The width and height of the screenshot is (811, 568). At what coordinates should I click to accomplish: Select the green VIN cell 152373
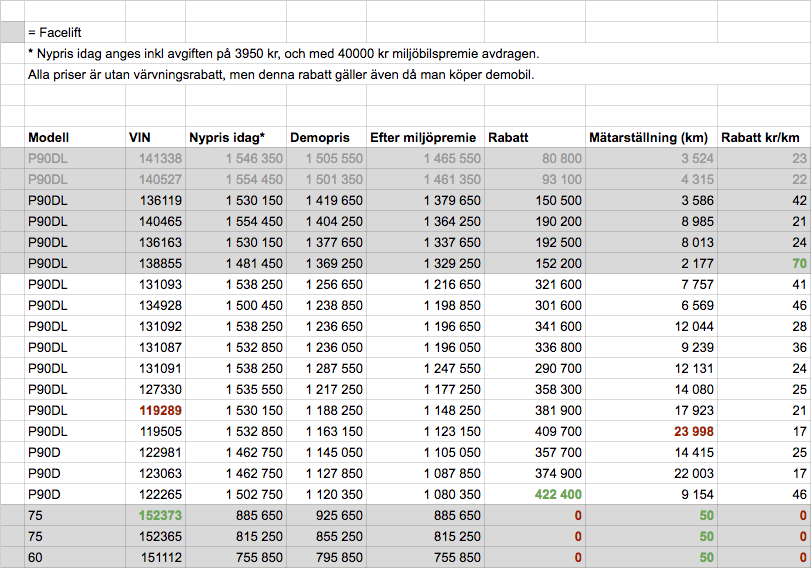(x=155, y=515)
